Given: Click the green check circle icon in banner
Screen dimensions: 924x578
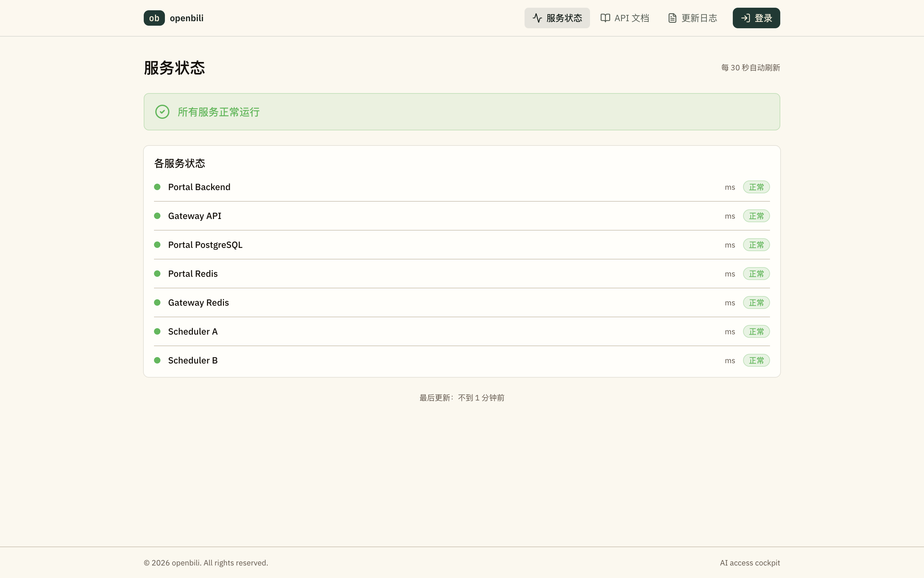Looking at the screenshot, I should click(162, 112).
